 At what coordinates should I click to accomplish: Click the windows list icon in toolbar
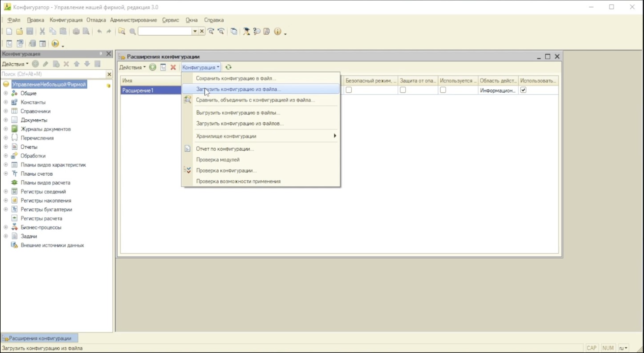(x=234, y=31)
